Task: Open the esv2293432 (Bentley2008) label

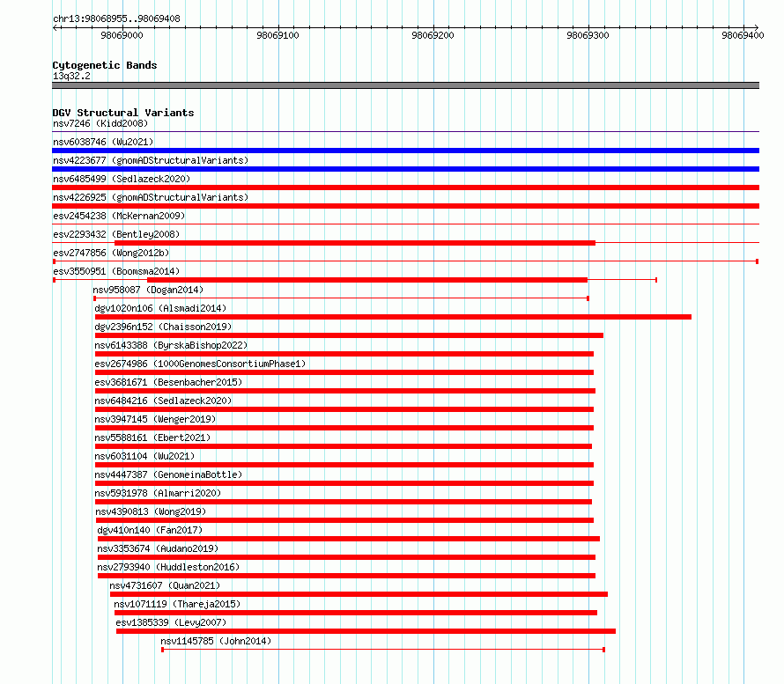Action: pyautogui.click(x=116, y=234)
